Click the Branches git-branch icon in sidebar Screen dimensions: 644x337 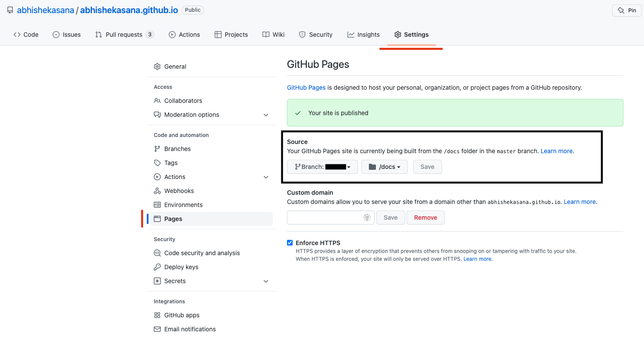click(x=157, y=149)
